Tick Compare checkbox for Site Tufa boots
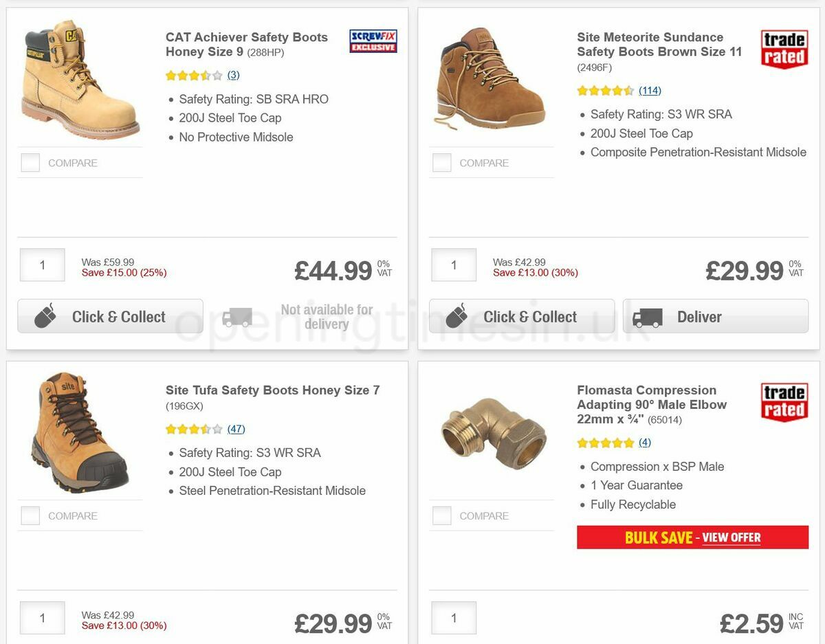 (x=30, y=515)
